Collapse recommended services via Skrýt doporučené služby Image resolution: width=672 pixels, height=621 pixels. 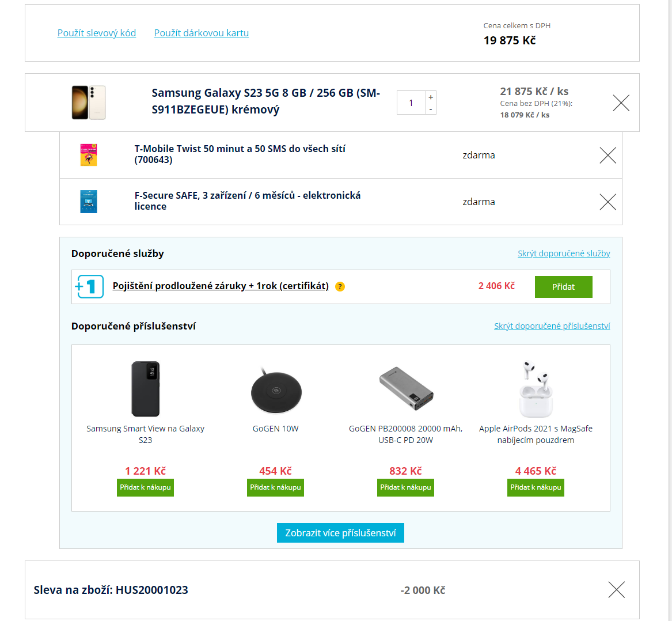[x=564, y=253]
